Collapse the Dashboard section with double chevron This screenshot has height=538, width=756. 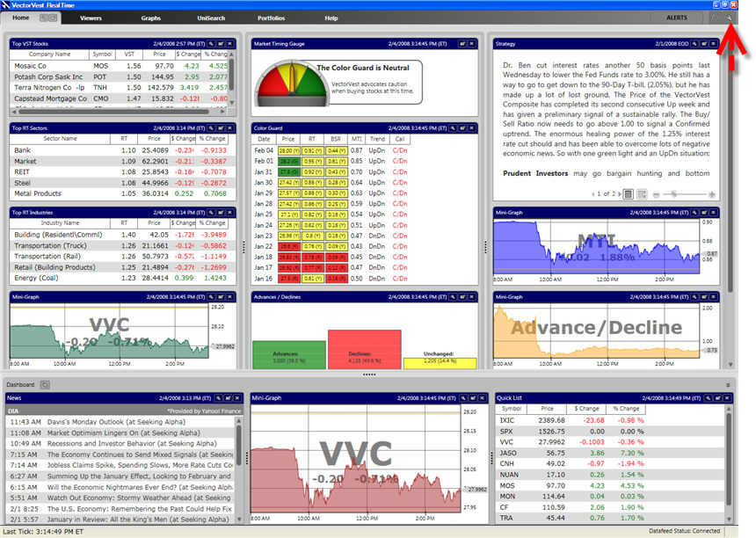click(x=728, y=384)
